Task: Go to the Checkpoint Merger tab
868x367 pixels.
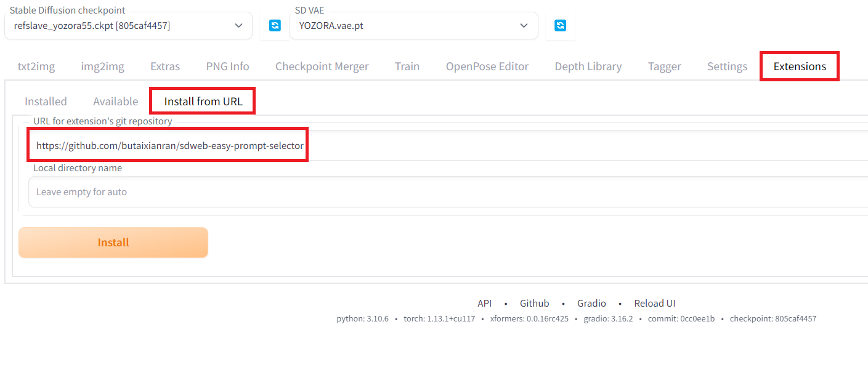Action: tap(322, 67)
